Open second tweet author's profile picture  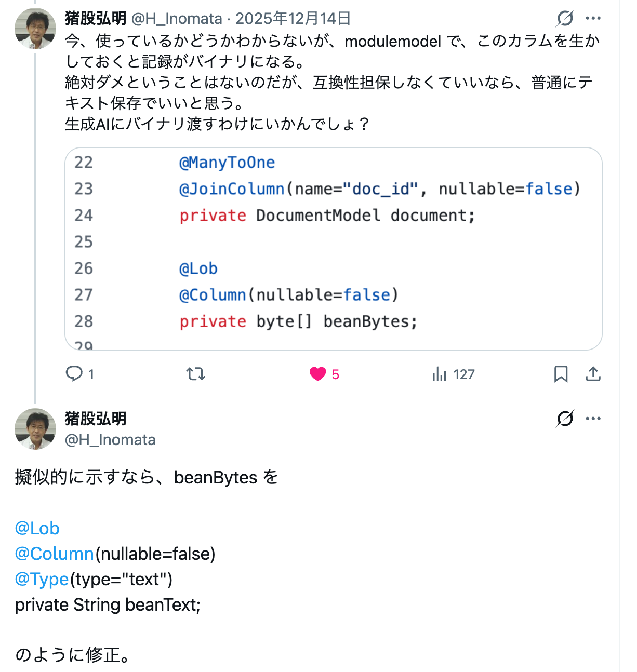click(35, 429)
